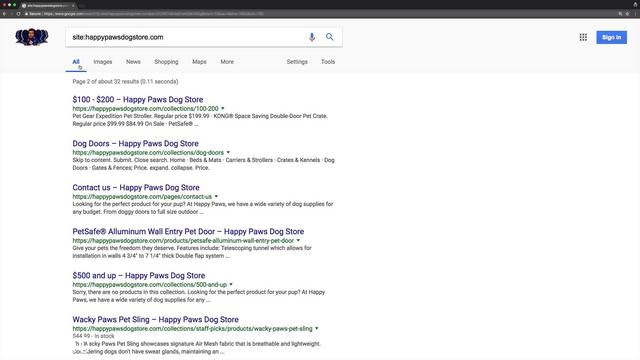Image resolution: width=640 pixels, height=360 pixels.
Task: Expand arrow next to pages/contact-us URL
Action: coord(216,197)
